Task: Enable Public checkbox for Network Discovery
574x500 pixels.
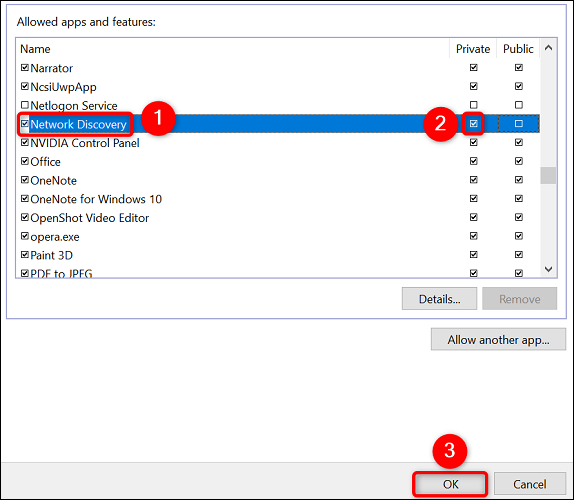Action: pyautogui.click(x=518, y=124)
